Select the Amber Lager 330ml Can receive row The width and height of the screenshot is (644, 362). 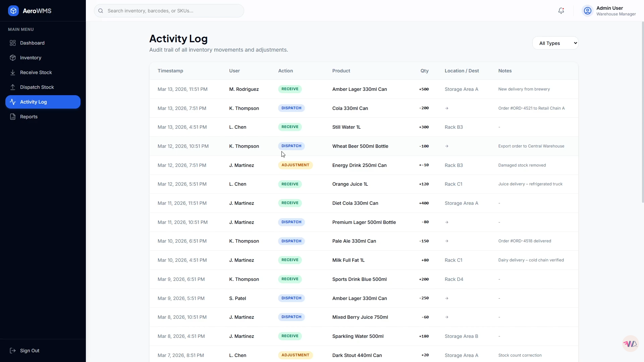364,89
